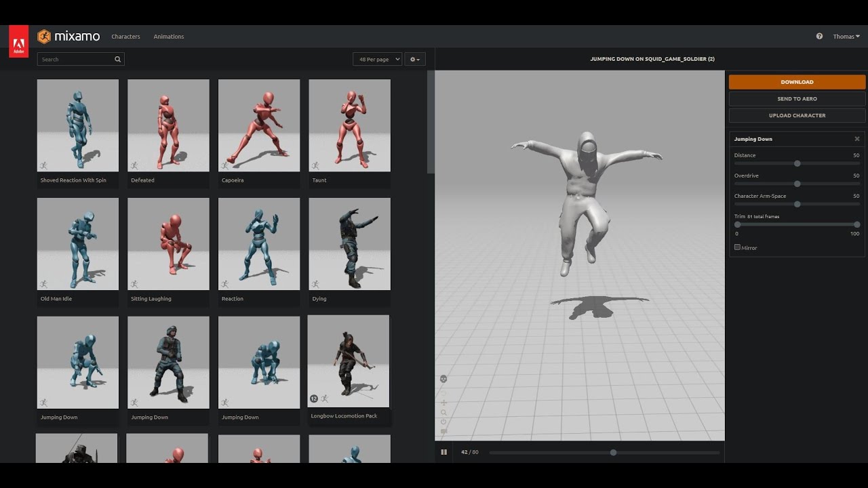Click the camera icon in the viewer
Screen dimensions: 868x488
pos(443,431)
